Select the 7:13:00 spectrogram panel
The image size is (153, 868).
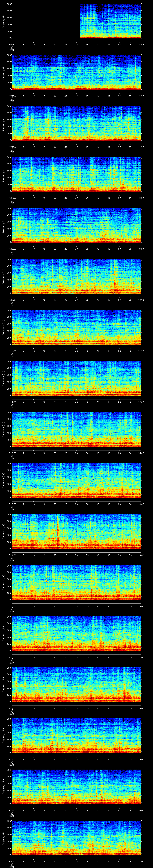pyautogui.click(x=76, y=481)
